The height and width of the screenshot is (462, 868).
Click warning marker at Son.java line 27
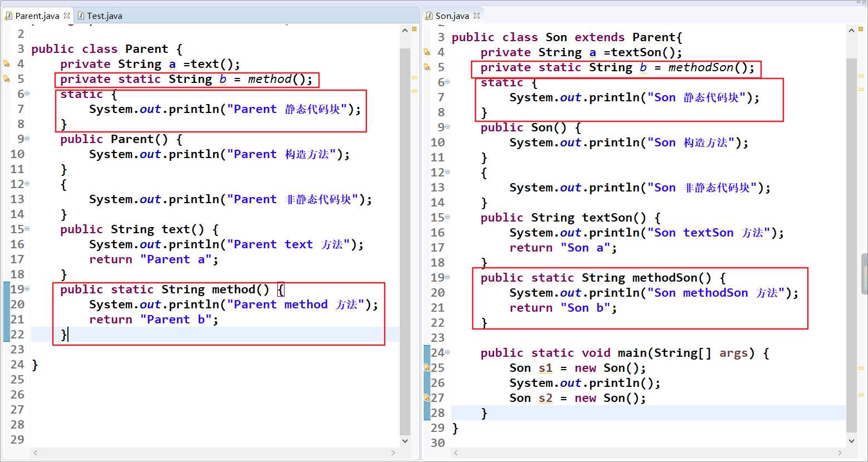tap(427, 397)
